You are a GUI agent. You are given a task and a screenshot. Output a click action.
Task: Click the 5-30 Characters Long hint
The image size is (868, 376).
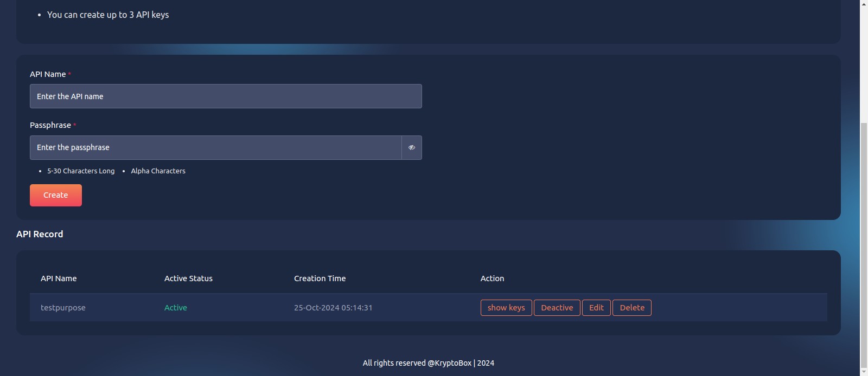pyautogui.click(x=81, y=171)
